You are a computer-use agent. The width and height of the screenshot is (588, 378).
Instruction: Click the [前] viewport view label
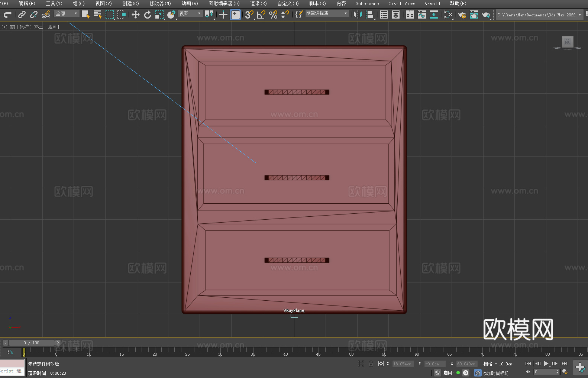click(x=14, y=27)
